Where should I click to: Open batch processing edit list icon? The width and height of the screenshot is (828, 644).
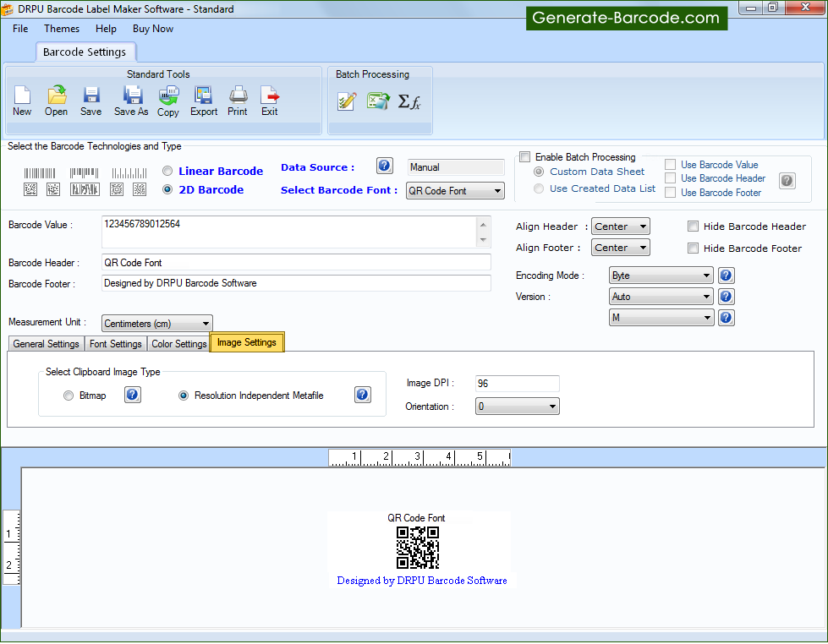point(347,101)
